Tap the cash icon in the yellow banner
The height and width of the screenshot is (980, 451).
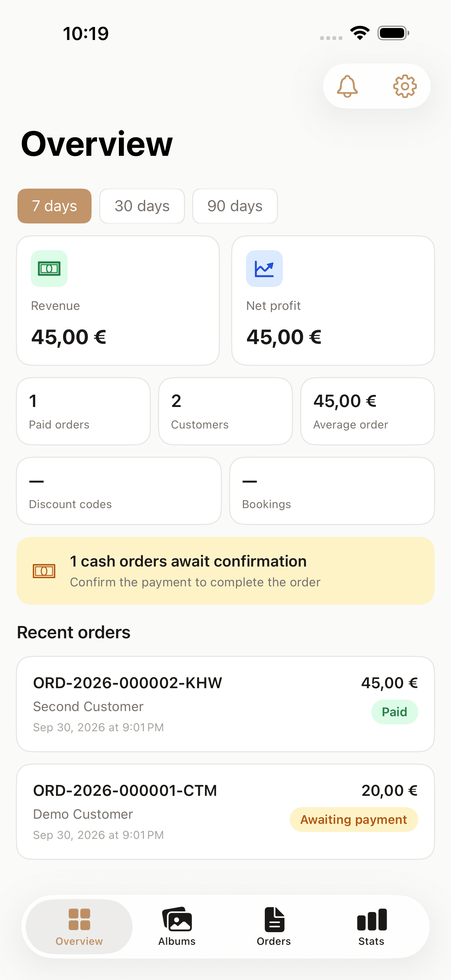(44, 571)
